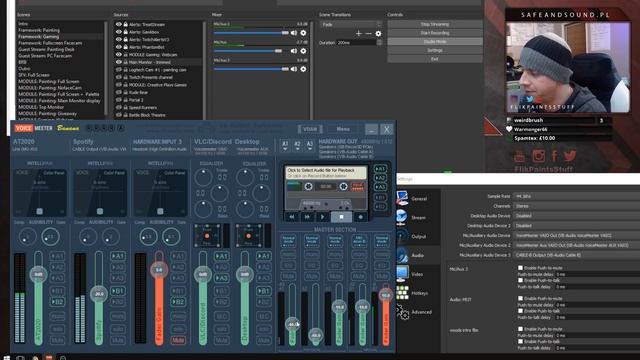Click the lock icon for Alerts: PhantomBot
Viewport: 640px width, 360px height.
[x=125, y=47]
